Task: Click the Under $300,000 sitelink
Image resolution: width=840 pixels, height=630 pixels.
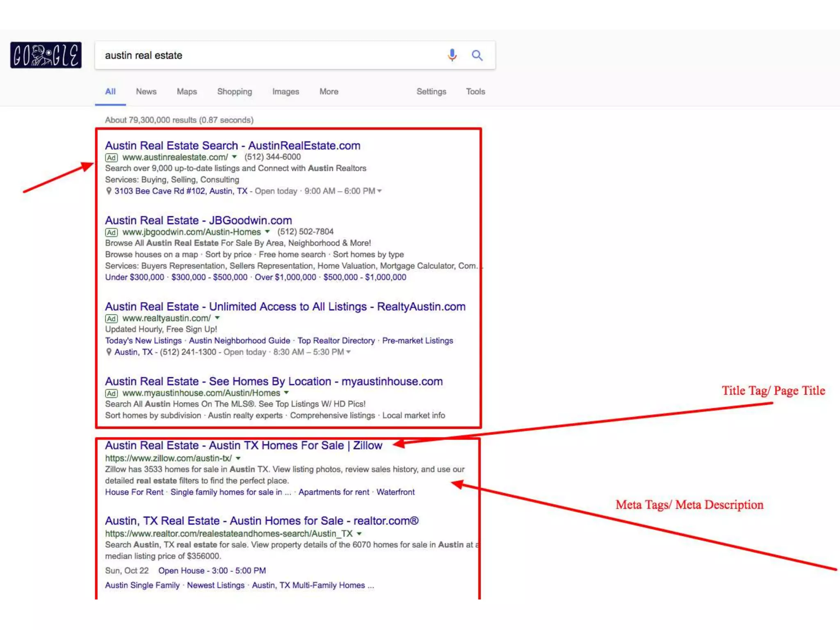Action: (135, 277)
